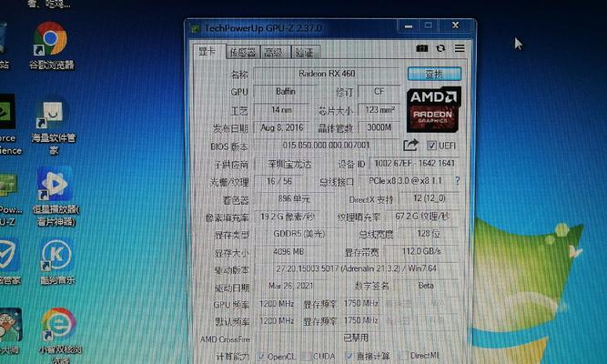Click the subvendor 深圳宝龙达 value
607x364 pixels.
click(x=289, y=164)
